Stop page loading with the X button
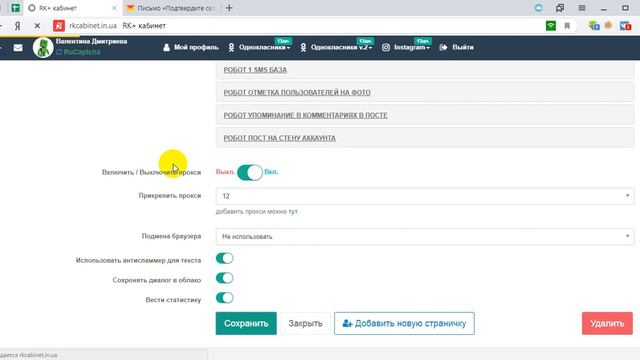 (x=37, y=26)
